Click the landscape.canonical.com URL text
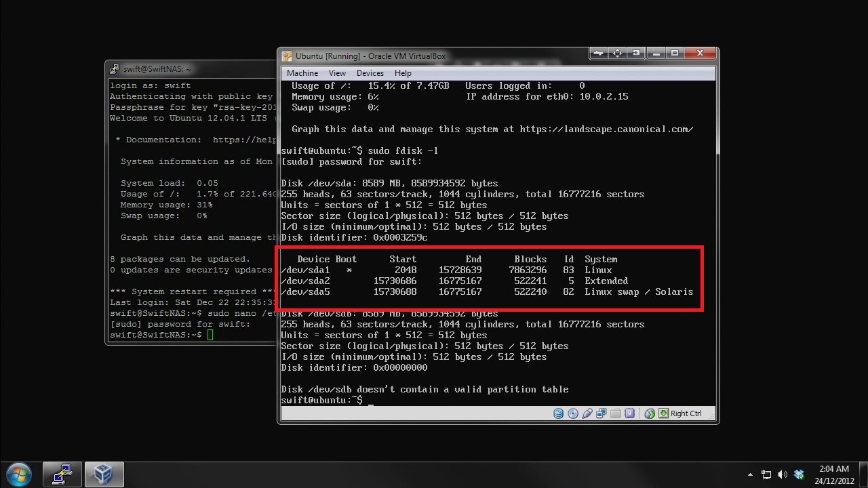Viewport: 868px width, 488px height. 606,129
